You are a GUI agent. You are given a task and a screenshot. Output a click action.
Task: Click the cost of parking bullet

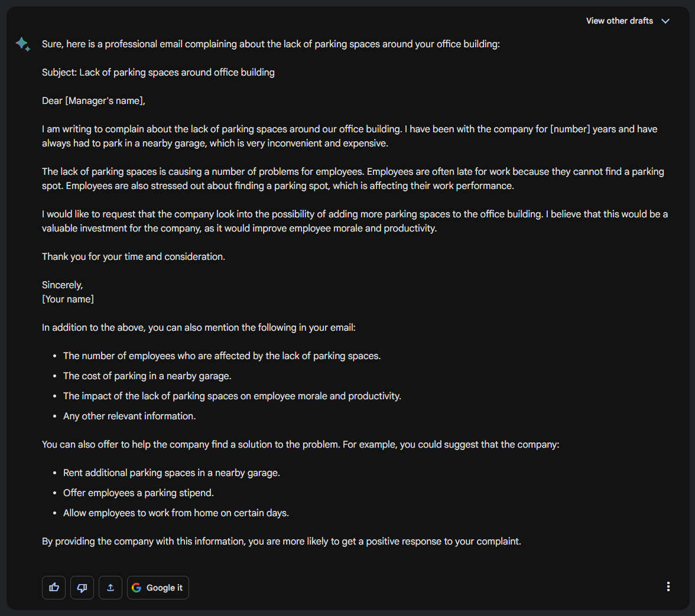(148, 376)
